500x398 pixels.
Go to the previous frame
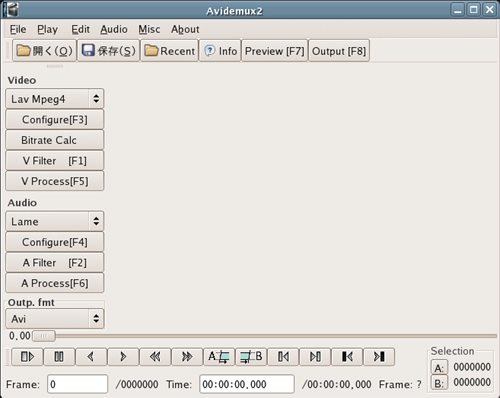91,357
